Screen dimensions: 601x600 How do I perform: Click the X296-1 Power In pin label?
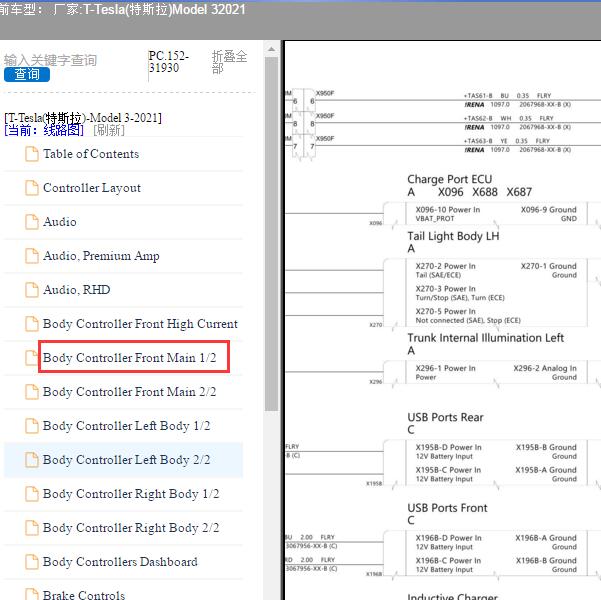click(445, 368)
